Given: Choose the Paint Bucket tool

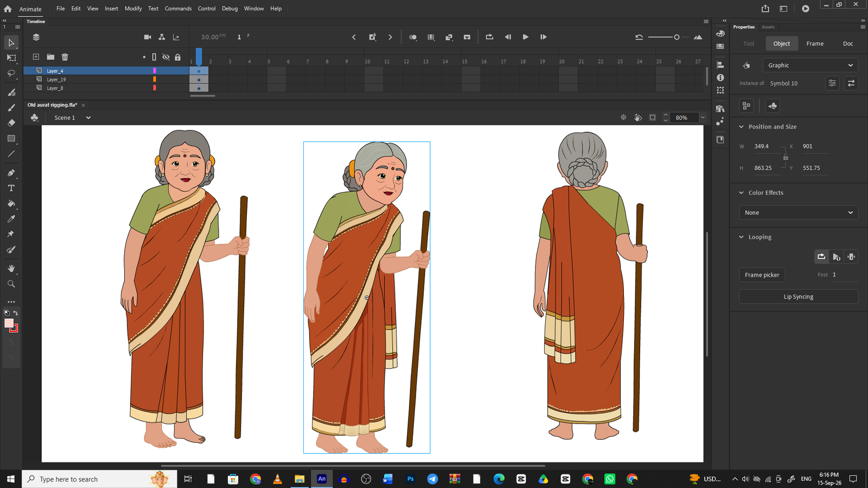Looking at the screenshot, I should pyautogui.click(x=11, y=204).
